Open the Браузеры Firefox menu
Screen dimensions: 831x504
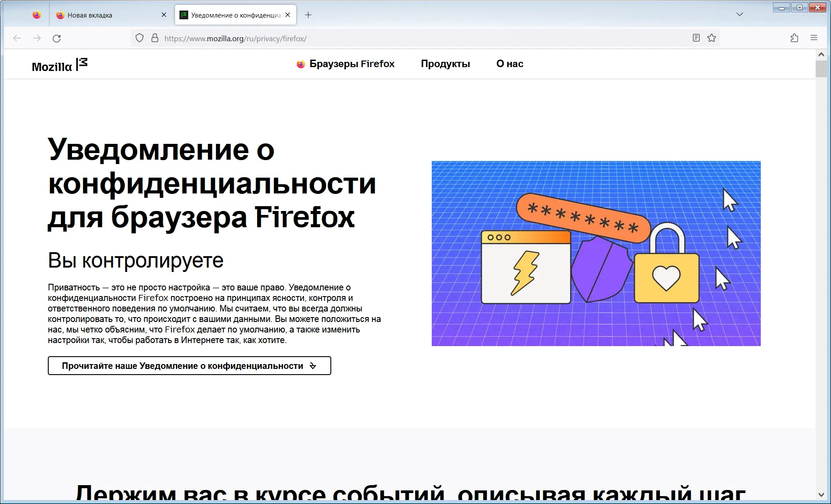click(345, 64)
